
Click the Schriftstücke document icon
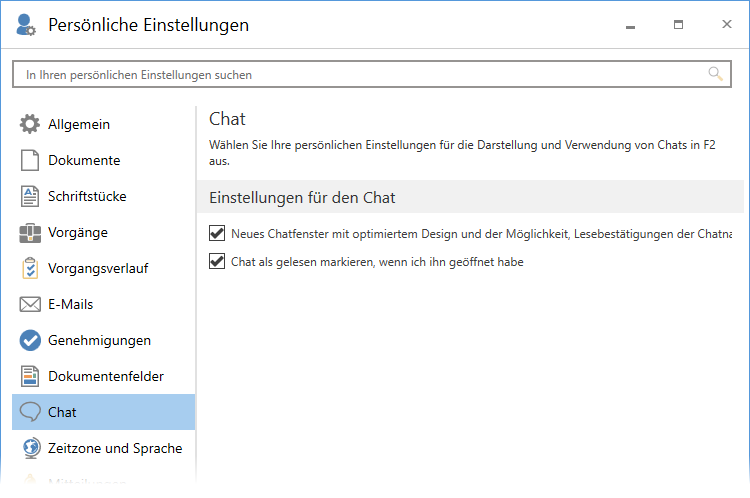30,196
